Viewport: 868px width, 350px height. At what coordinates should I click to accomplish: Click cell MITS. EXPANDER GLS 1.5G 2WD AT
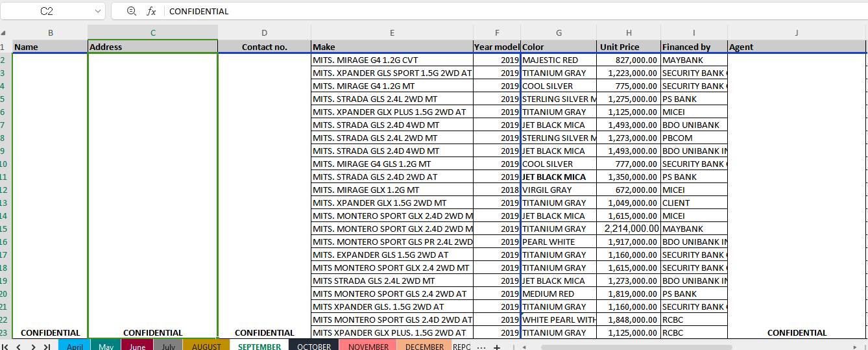(x=392, y=255)
